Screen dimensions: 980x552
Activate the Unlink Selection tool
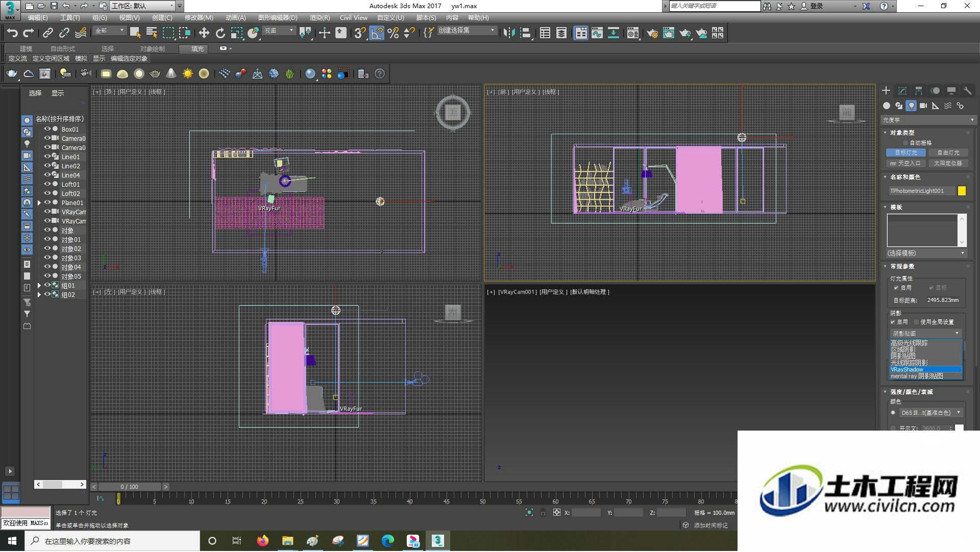coord(64,33)
